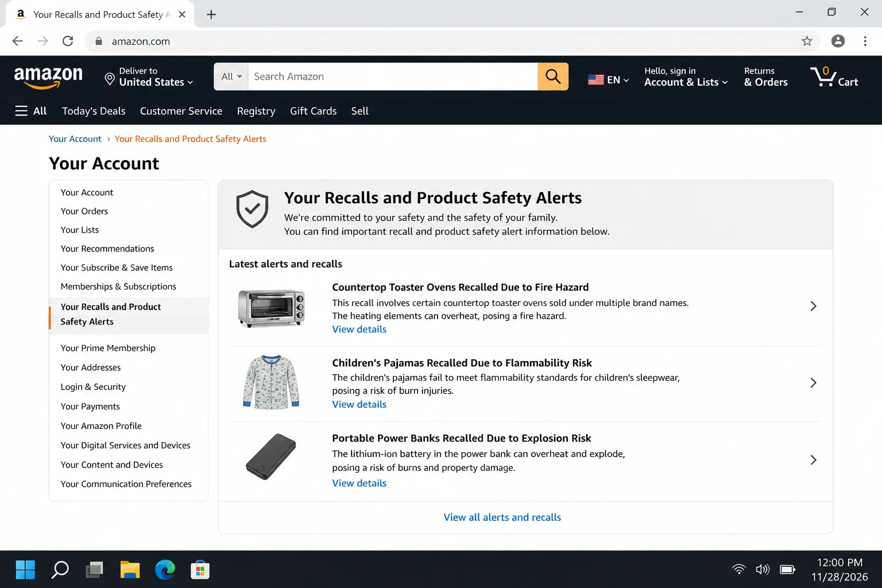View details for the power banks recall
The image size is (882, 588).
click(359, 483)
